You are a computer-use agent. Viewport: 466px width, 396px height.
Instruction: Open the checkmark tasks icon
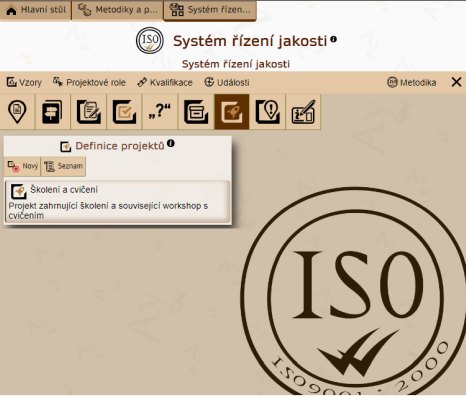coord(124,112)
